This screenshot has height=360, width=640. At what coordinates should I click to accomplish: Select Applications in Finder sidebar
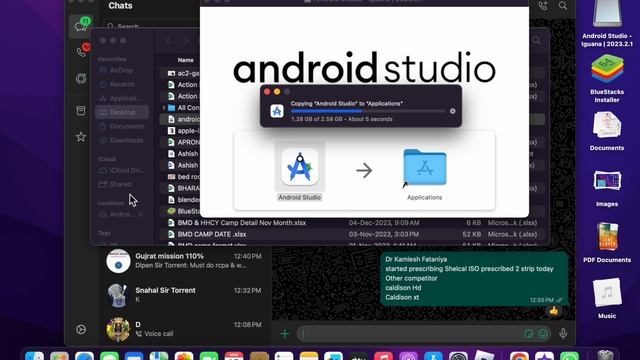coord(121,98)
